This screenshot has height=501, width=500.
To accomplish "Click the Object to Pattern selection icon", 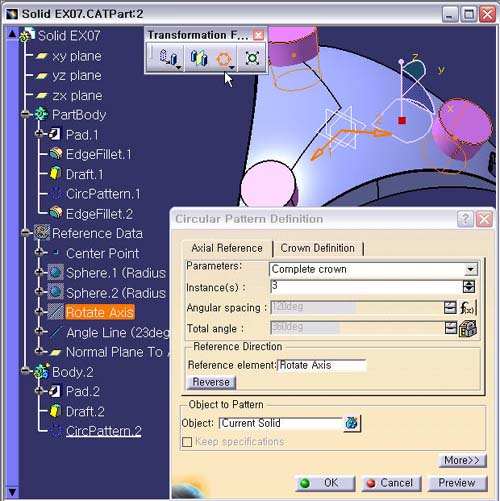I will pos(352,423).
